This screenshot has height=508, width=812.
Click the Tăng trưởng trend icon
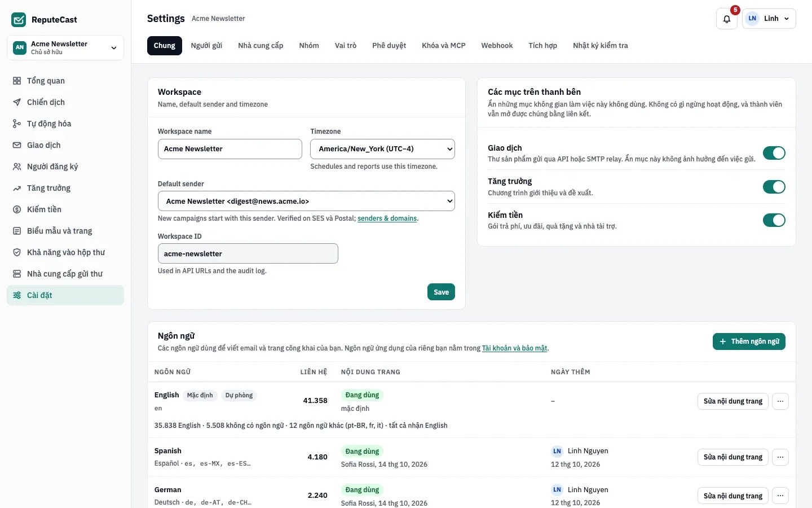17,188
